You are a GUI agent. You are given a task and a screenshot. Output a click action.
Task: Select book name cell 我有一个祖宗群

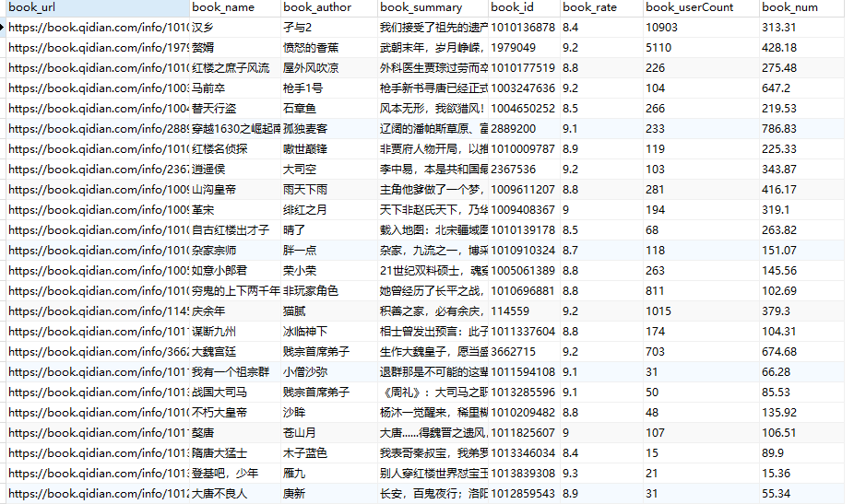[235, 371]
